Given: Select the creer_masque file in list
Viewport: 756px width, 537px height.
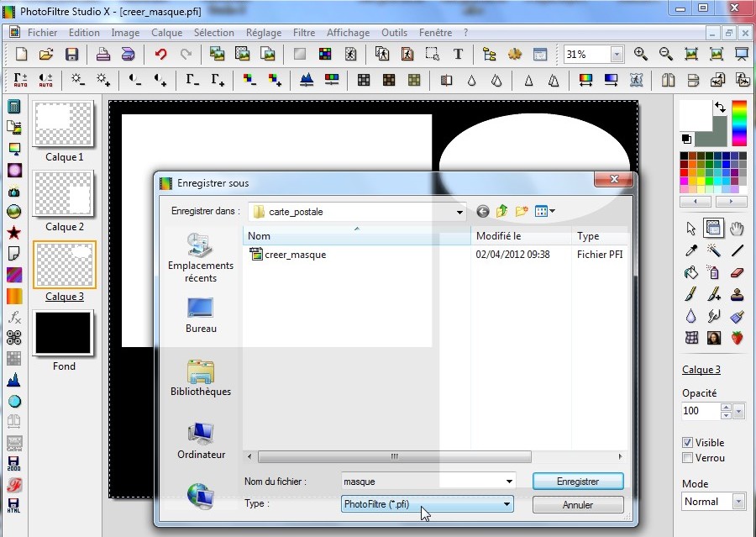Looking at the screenshot, I should (x=288, y=255).
